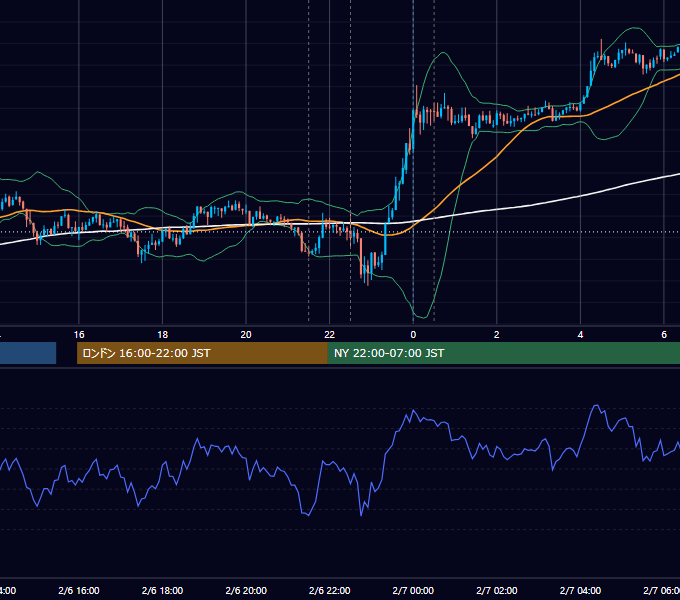Click the hour label 2 on the price chart axis

(497, 334)
